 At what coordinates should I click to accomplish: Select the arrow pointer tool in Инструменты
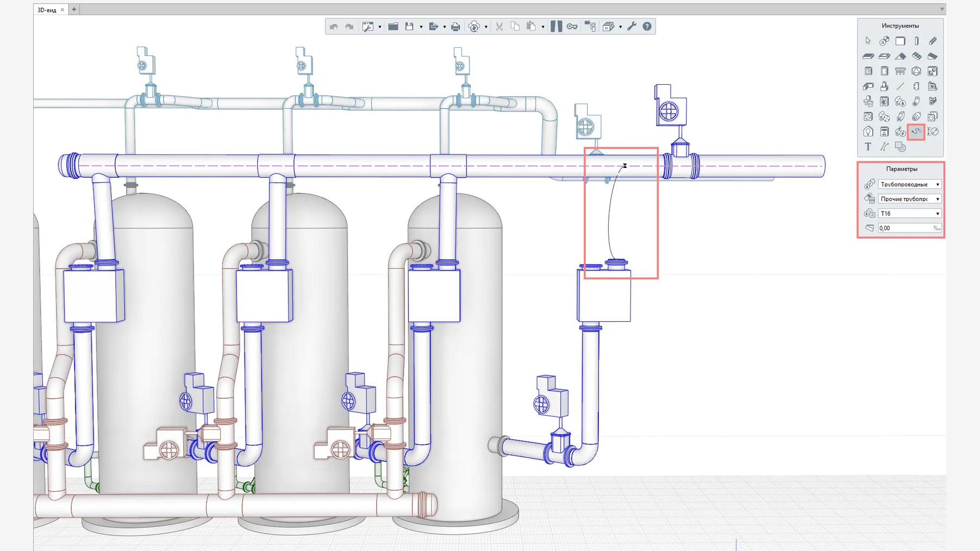point(867,41)
